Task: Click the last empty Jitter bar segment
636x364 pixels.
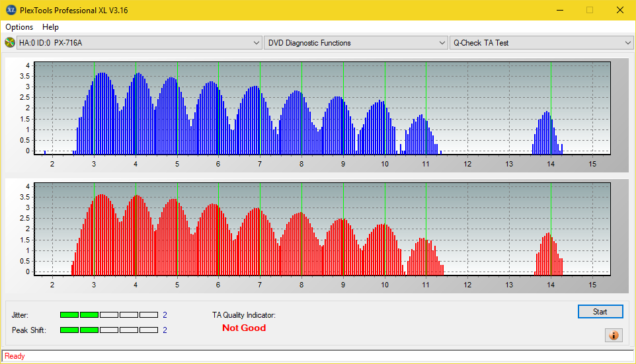Action: [x=149, y=314]
